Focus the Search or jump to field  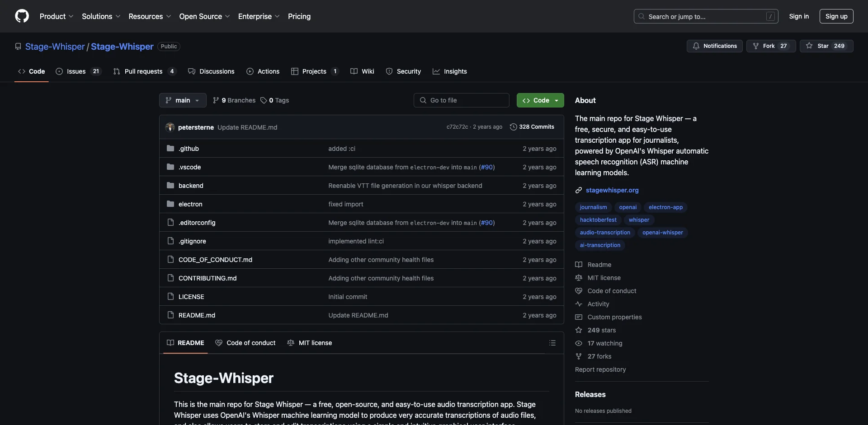pos(706,16)
